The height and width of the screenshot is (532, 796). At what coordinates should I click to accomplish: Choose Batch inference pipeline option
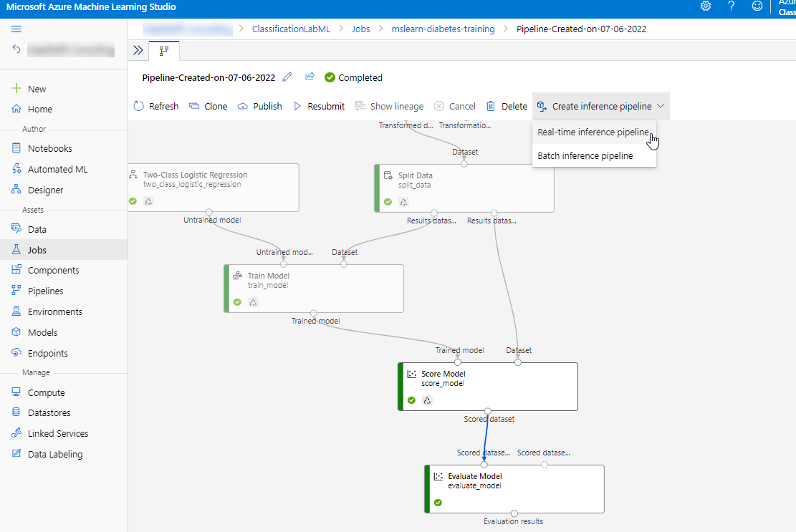(x=585, y=156)
